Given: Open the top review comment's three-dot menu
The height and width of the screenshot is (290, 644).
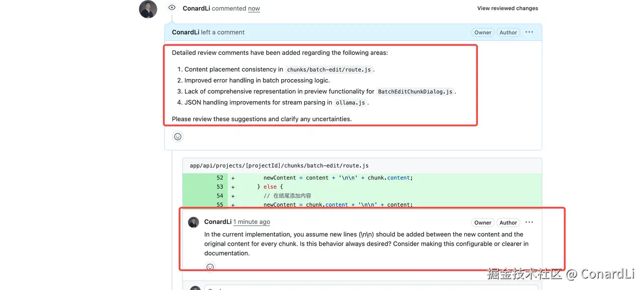Looking at the screenshot, I should pyautogui.click(x=529, y=32).
